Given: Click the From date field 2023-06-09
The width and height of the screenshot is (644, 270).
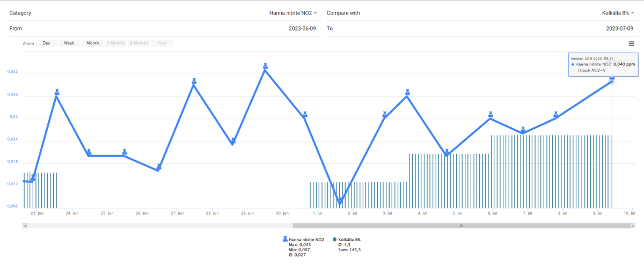Looking at the screenshot, I should click(x=303, y=28).
